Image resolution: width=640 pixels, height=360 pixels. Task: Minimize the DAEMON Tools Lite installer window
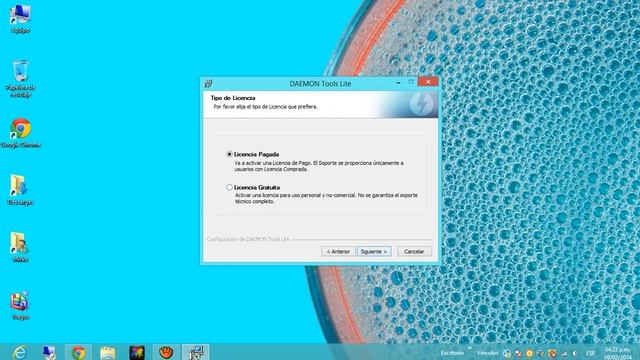click(398, 82)
